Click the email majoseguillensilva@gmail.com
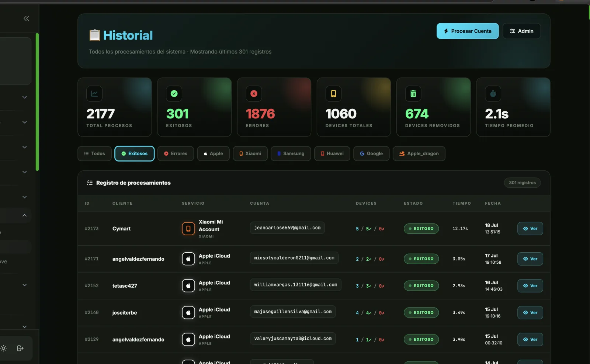590x364 pixels. tap(293, 312)
